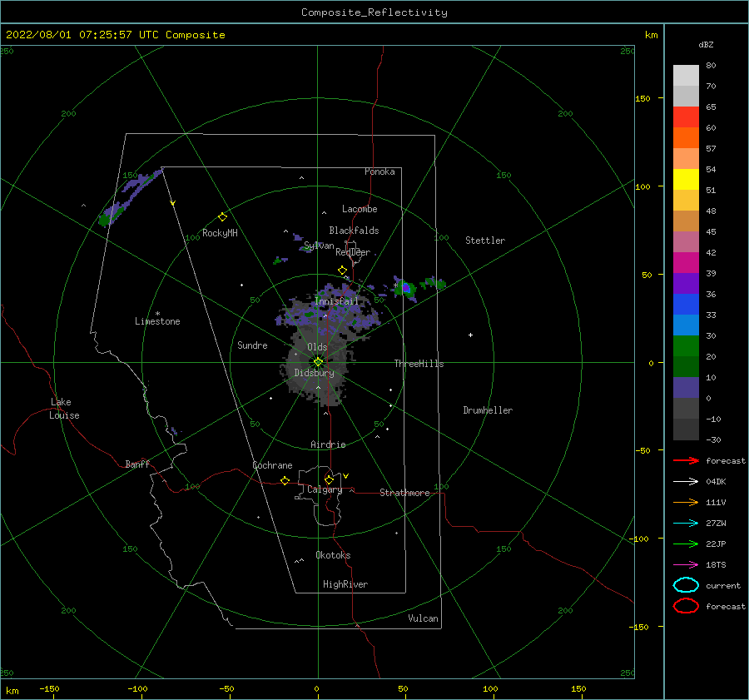Click the Calgary city label
Screen dimensions: 749x700
325,489
